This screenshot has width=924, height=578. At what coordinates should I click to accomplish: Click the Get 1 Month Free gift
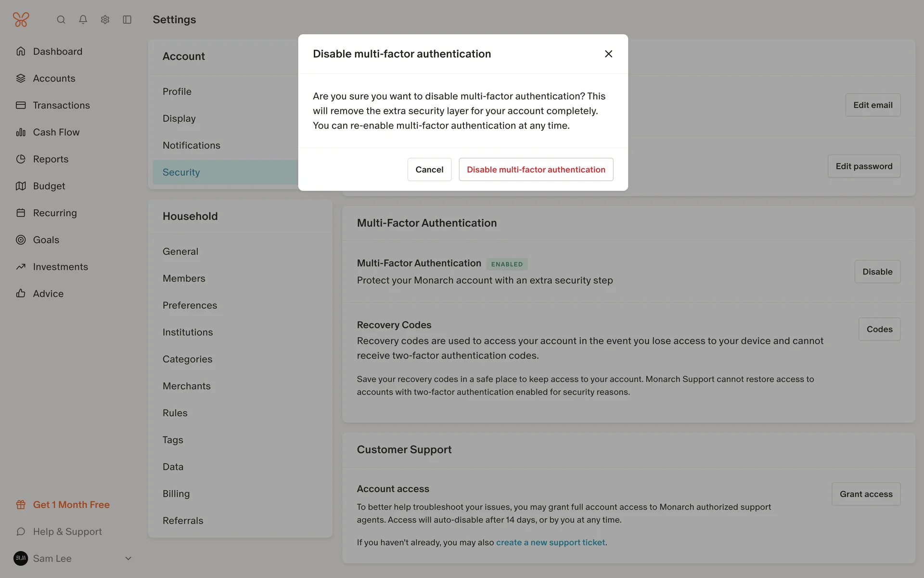tap(71, 505)
